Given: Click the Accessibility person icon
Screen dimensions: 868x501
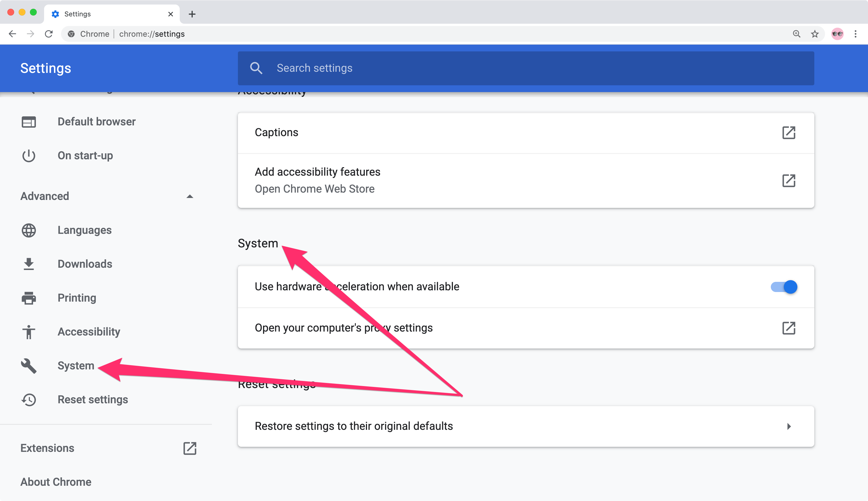Looking at the screenshot, I should click(x=29, y=332).
